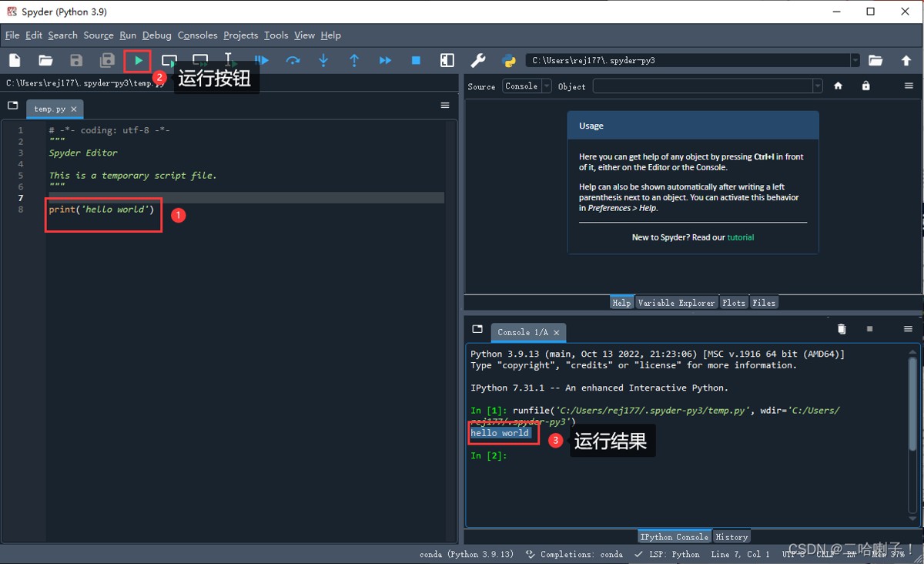Go to parent directory arrow

[906, 60]
